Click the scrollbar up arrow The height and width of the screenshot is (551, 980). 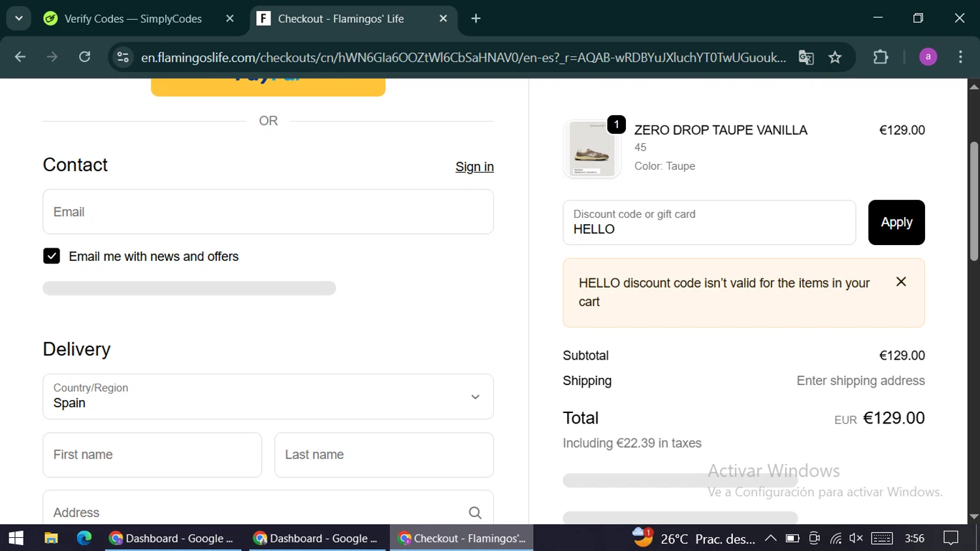tap(974, 86)
